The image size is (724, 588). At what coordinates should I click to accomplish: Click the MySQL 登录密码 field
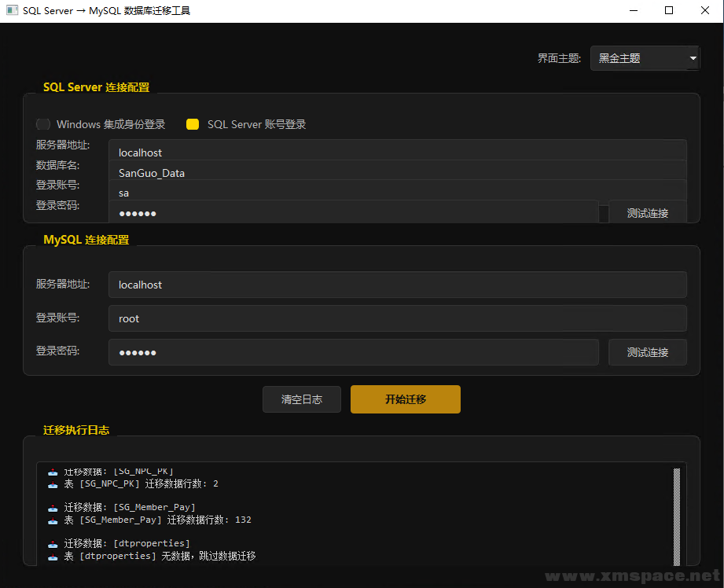tap(354, 352)
